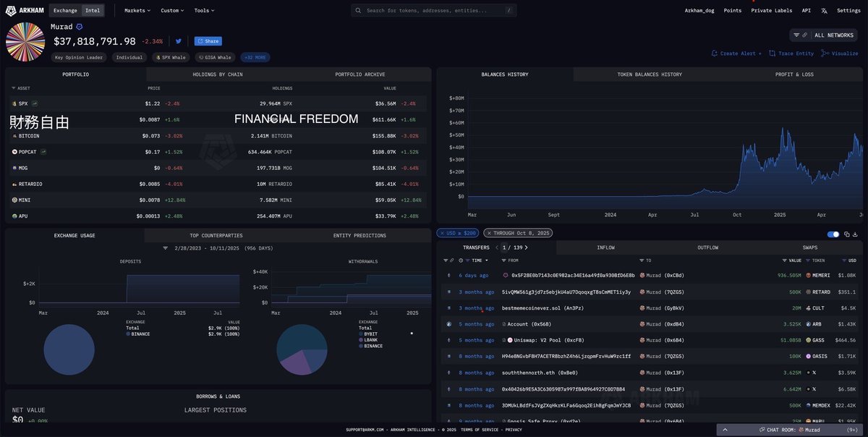The height and width of the screenshot is (437, 868).
Task: Open the Tools dropdown menu
Action: [204, 11]
